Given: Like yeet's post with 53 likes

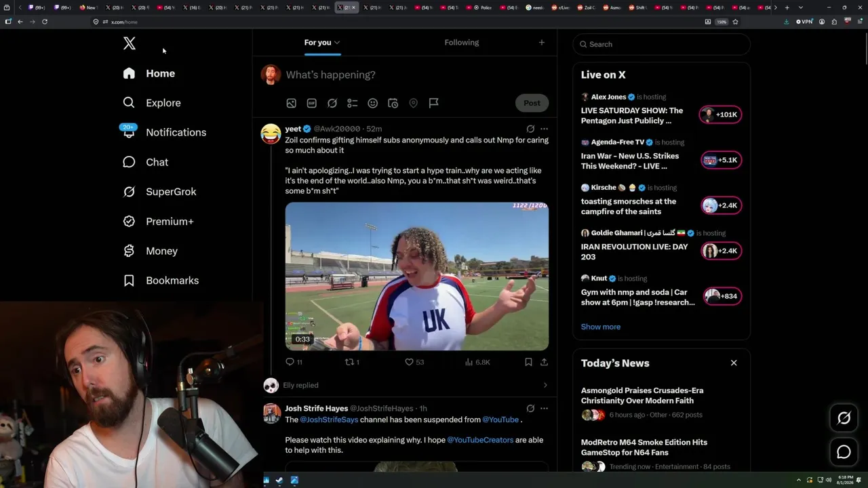Looking at the screenshot, I should click(414, 362).
